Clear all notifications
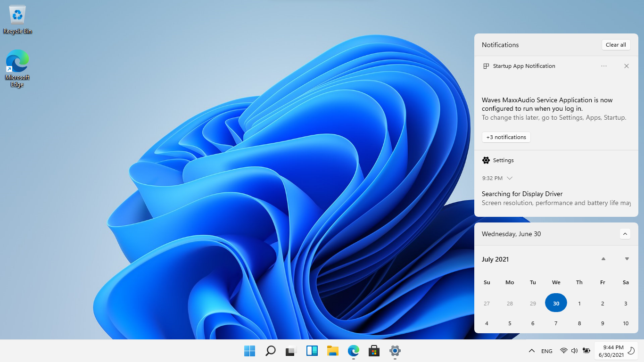The image size is (644, 362). [x=616, y=45]
